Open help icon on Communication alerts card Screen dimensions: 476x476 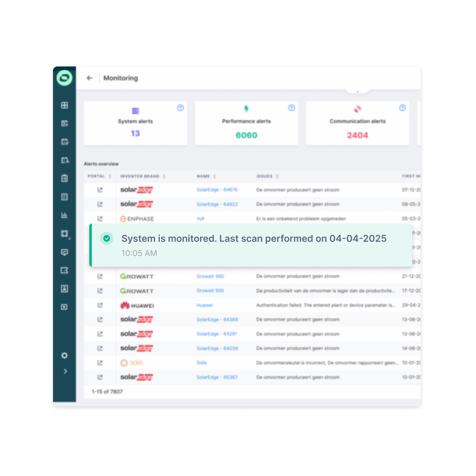402,108
